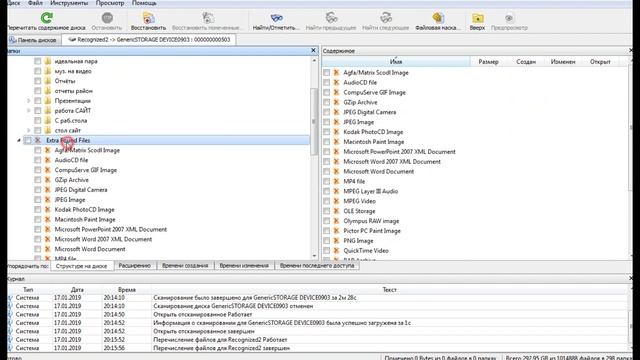This screenshot has height=360, width=640.
Task: Click icon beside QuickTime Video in contents
Action: (336, 251)
